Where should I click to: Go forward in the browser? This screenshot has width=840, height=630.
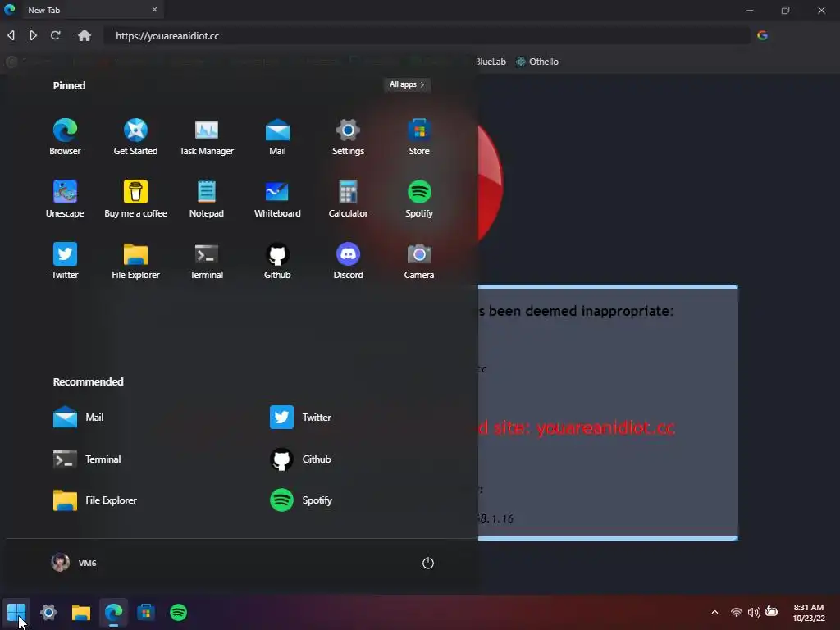(33, 35)
